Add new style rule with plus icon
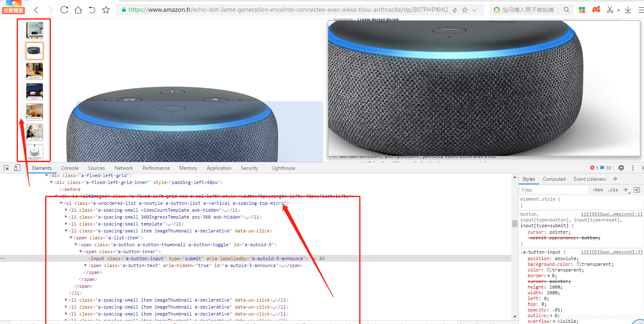This screenshot has height=324, width=644. pyautogui.click(x=626, y=190)
